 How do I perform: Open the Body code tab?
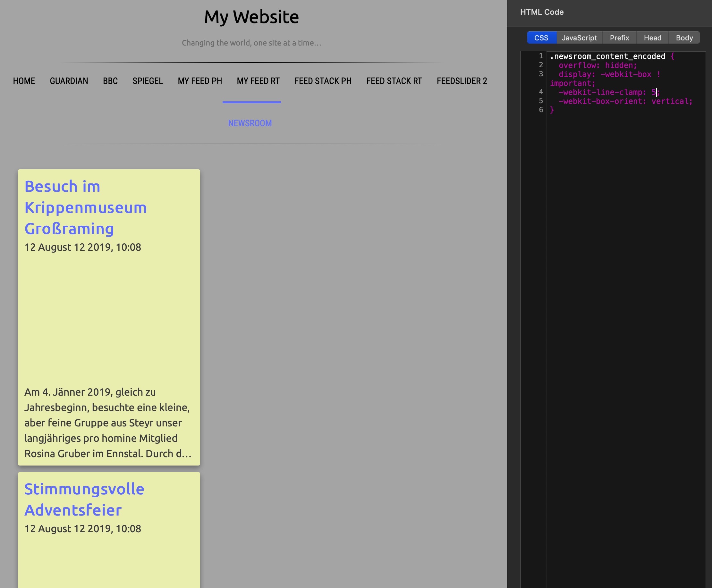pyautogui.click(x=684, y=38)
